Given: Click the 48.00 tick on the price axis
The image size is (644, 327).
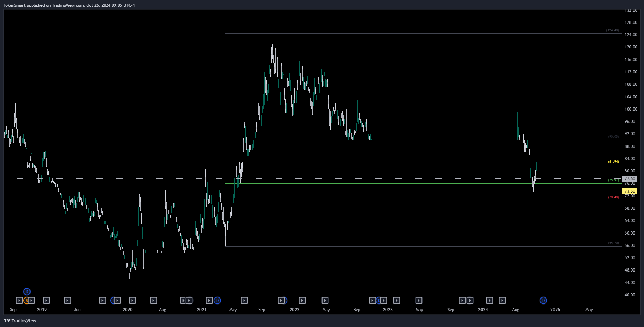Looking at the screenshot, I should point(630,270).
